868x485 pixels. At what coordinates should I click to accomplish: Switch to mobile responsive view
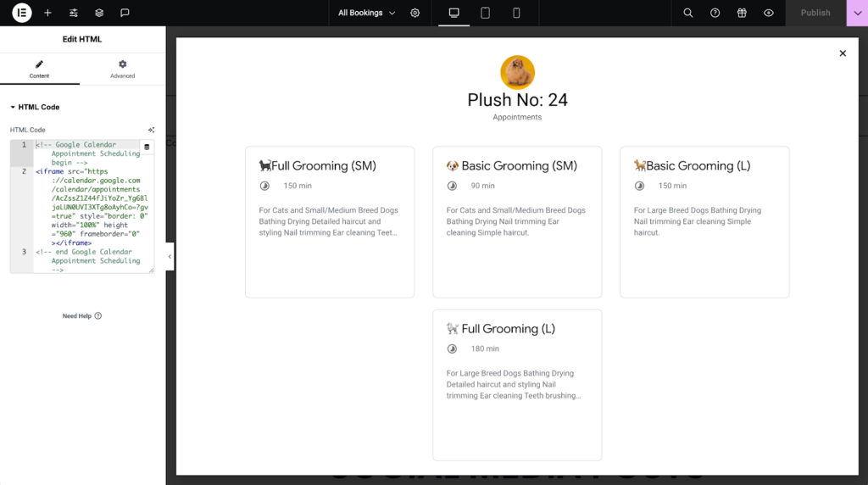point(516,13)
